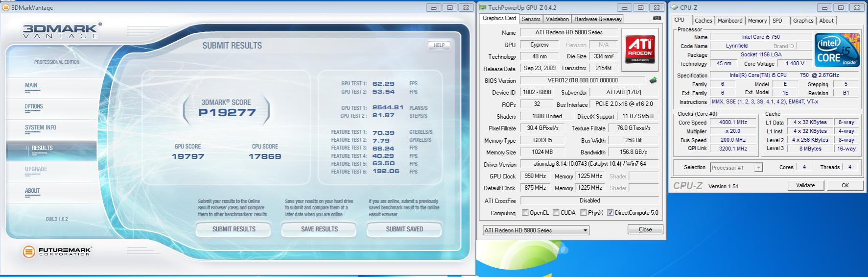Image resolution: width=868 pixels, height=277 pixels.
Task: Enable the CUDA checkbox
Action: click(x=556, y=213)
